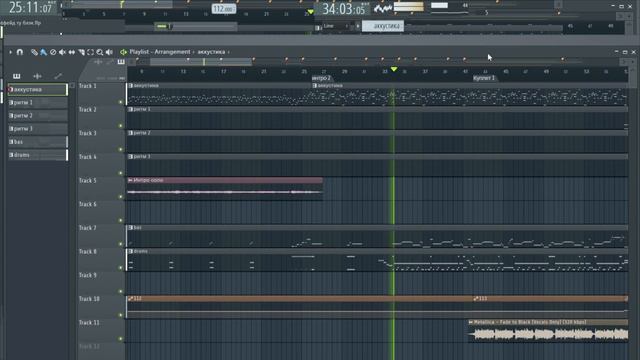Screen dimensions: 640x360
Task: Show audio clips in the picker panel
Action: (x=37, y=76)
